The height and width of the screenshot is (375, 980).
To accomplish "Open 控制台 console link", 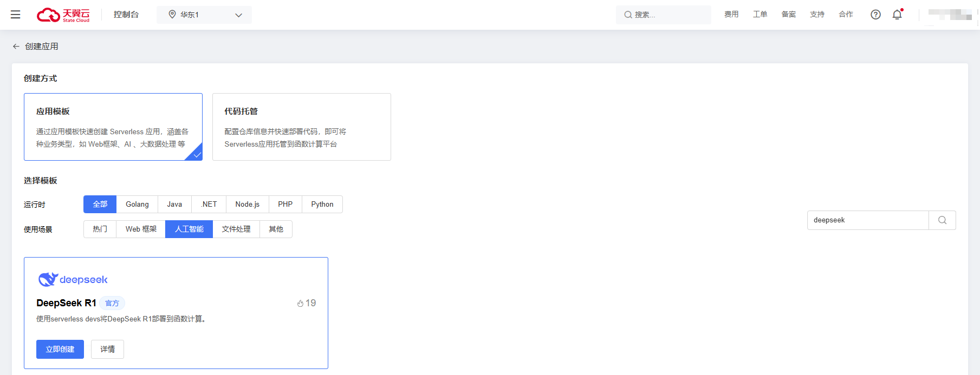I will 126,15.
